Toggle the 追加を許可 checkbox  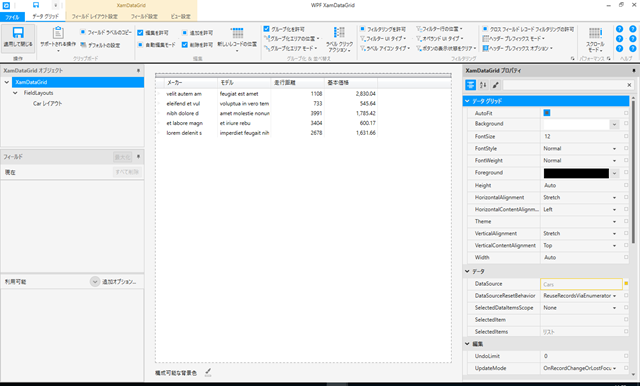coord(184,33)
